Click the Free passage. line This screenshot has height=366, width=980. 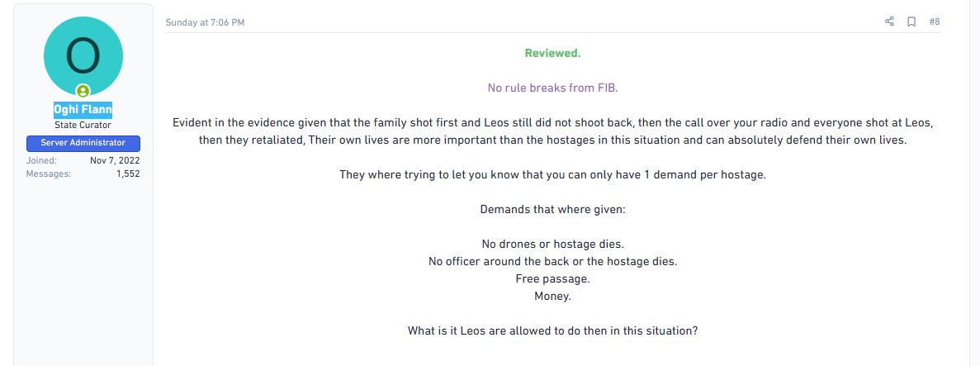pos(552,278)
